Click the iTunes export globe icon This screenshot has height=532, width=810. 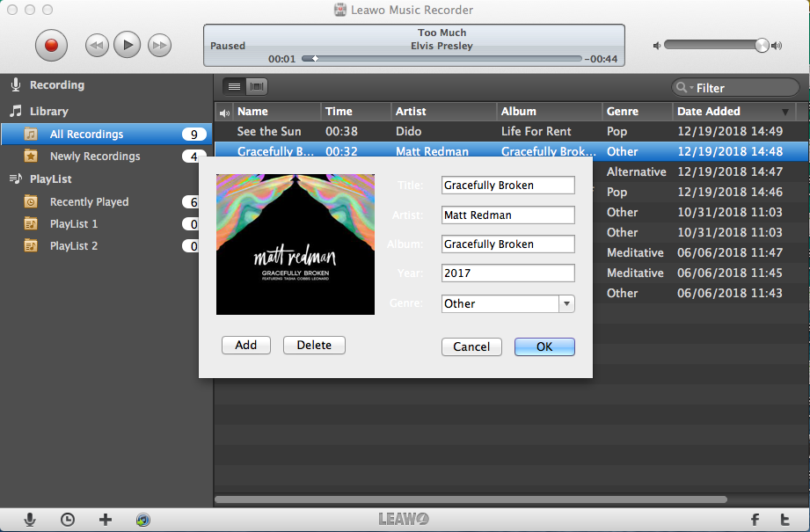coord(143,520)
